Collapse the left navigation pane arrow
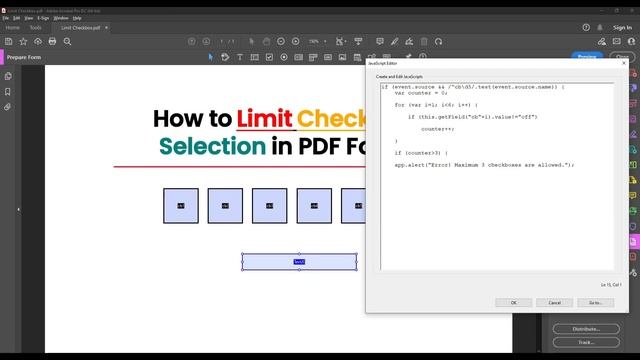The image size is (640, 360). [x=18, y=209]
